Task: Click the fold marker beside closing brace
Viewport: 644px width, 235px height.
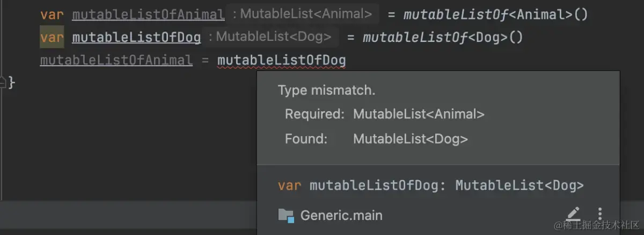Action: 3,82
